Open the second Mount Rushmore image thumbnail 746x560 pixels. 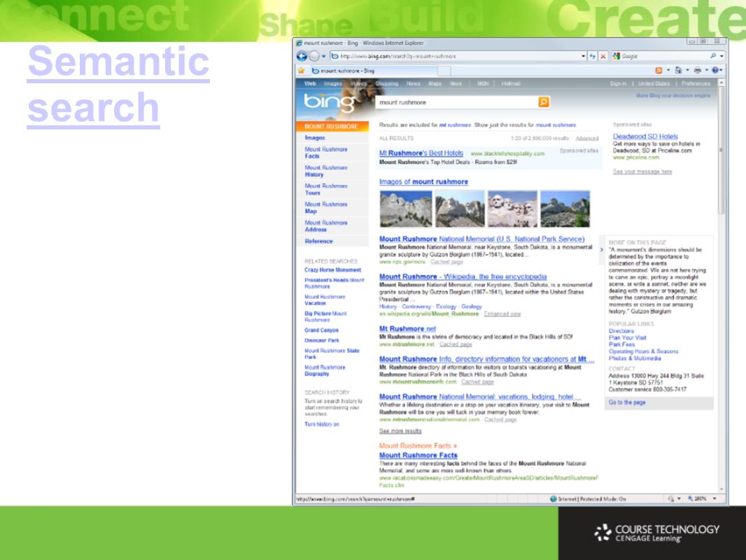tap(460, 209)
